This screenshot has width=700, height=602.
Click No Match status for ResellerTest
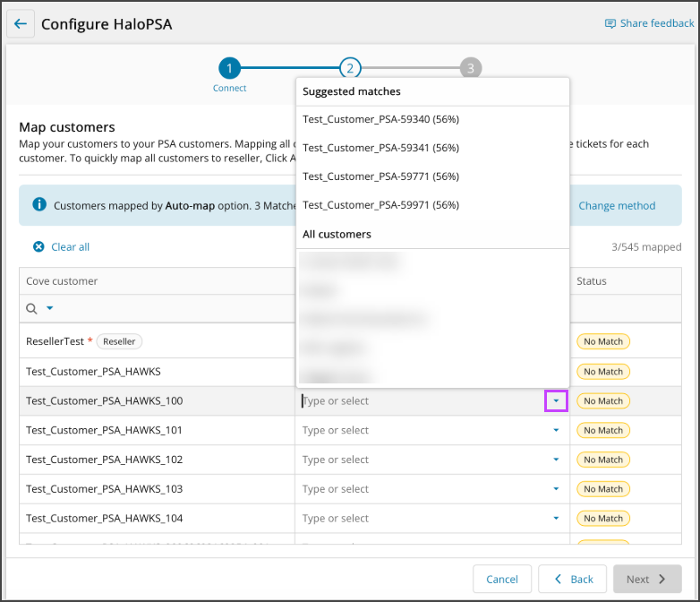(x=603, y=341)
